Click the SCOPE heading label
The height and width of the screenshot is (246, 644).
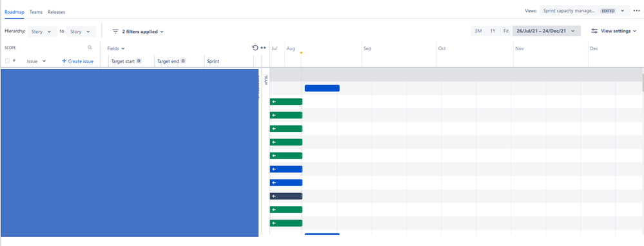[10, 48]
